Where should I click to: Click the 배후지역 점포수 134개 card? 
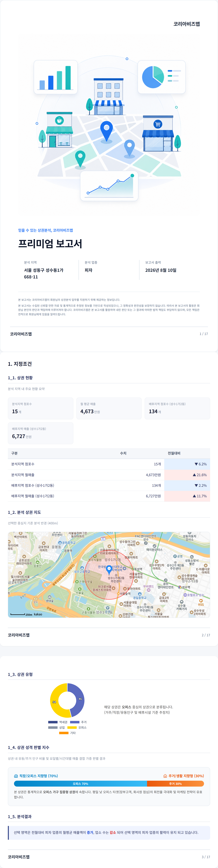pos(177,408)
